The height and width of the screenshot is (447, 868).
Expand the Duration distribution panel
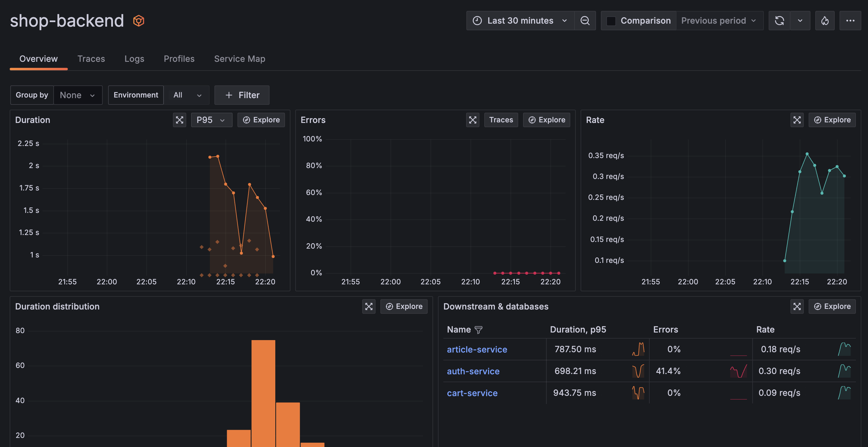[x=369, y=306]
